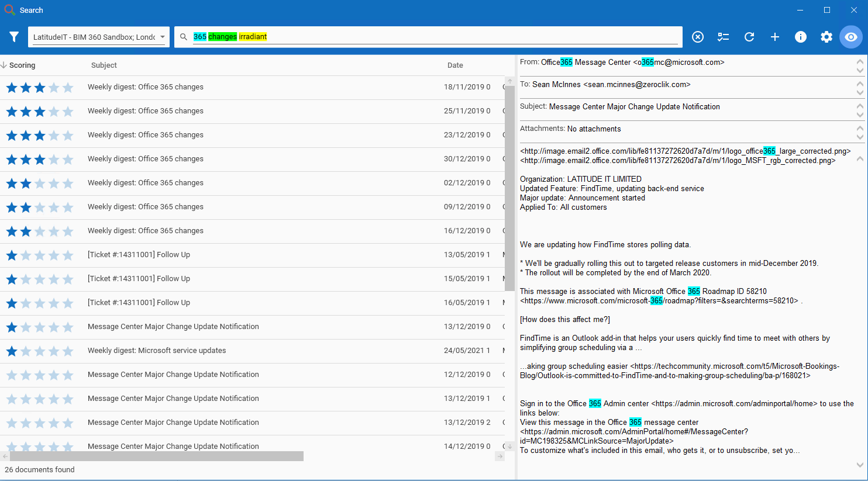
Task: Open the checklist options icon
Action: click(x=724, y=37)
